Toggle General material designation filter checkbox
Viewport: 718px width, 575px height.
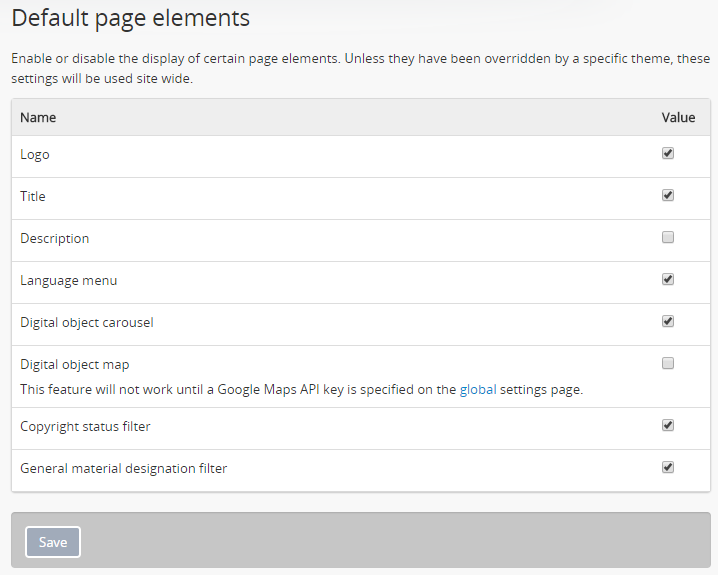668,468
